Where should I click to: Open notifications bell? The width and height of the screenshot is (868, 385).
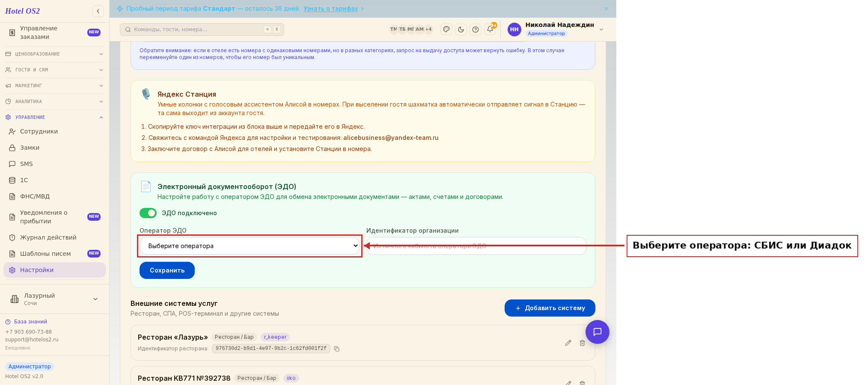(490, 30)
